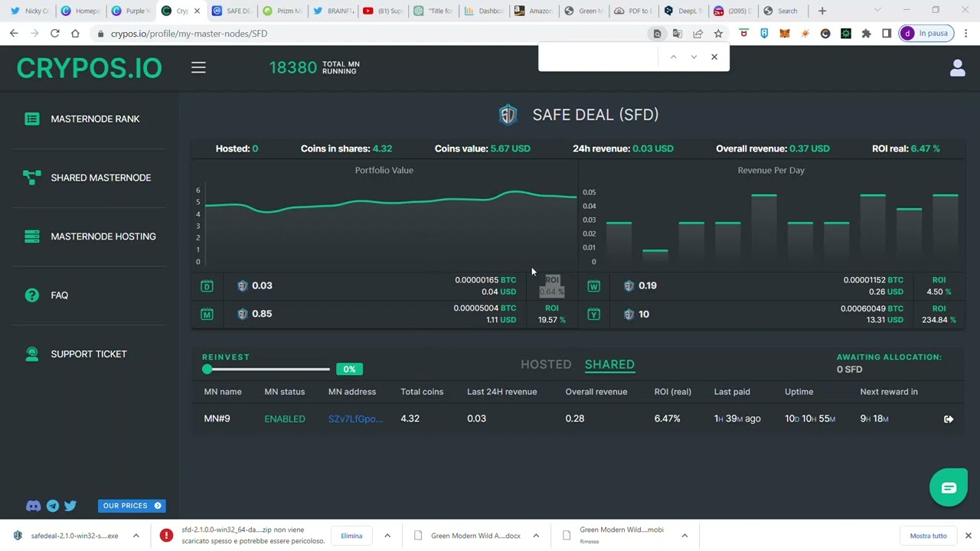Open SHARED MASTERNODE page
980x551 pixels.
coord(101,178)
